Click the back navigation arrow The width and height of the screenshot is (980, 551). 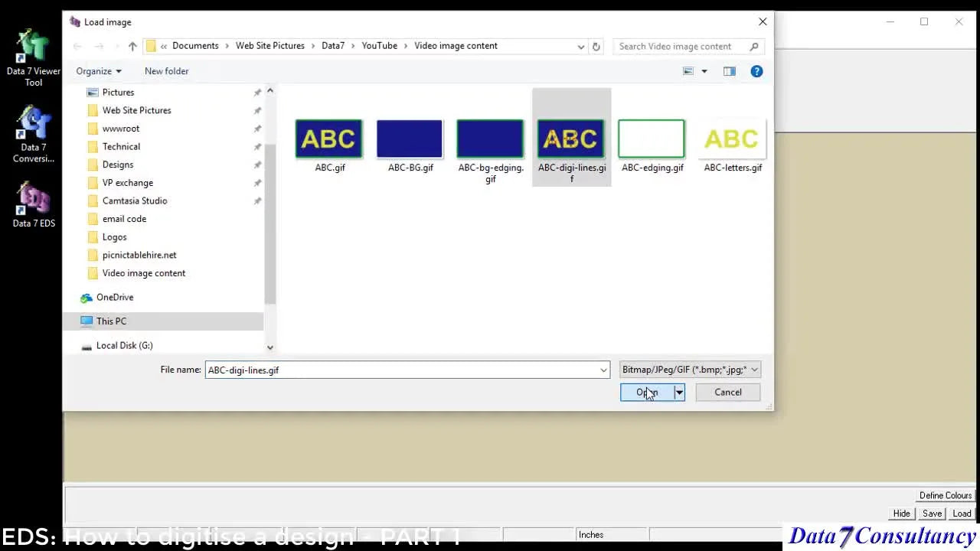[x=77, y=46]
